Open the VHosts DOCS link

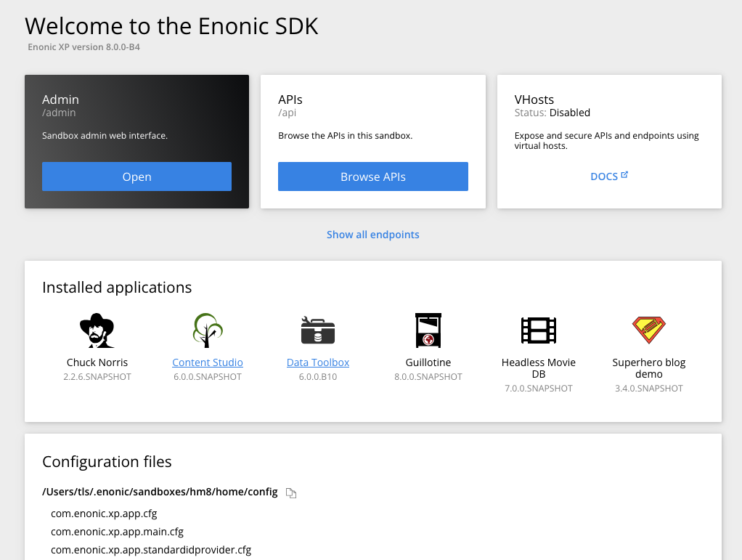(x=609, y=176)
